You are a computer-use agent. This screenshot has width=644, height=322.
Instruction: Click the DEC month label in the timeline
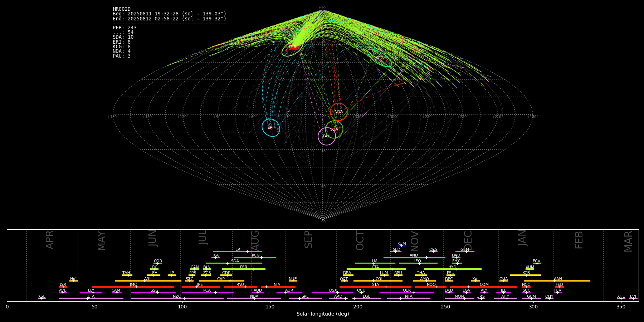pos(468,240)
